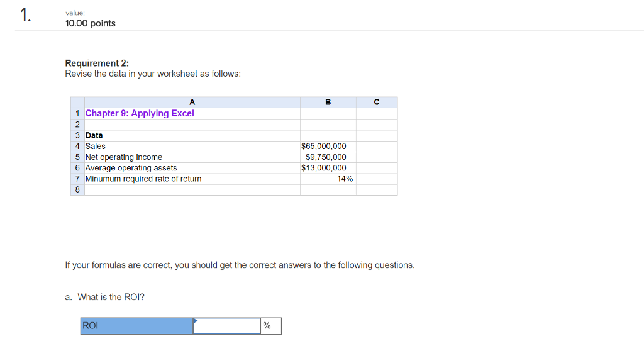The width and height of the screenshot is (644, 363).
Task: Click the 'Net operating income' label
Action: pos(124,157)
